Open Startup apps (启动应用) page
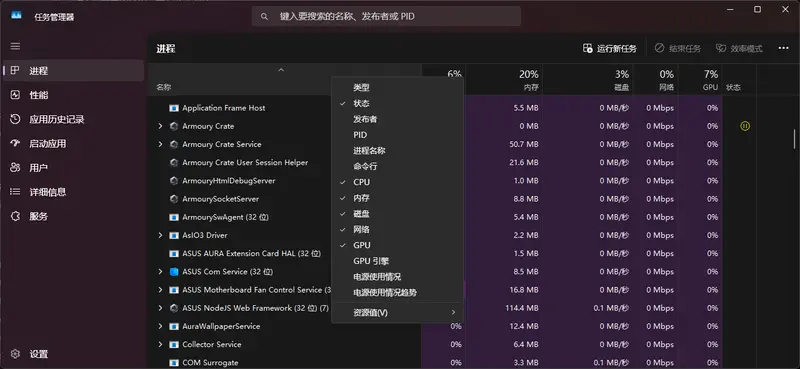Viewport: 800px width, 369px height. tap(74, 144)
